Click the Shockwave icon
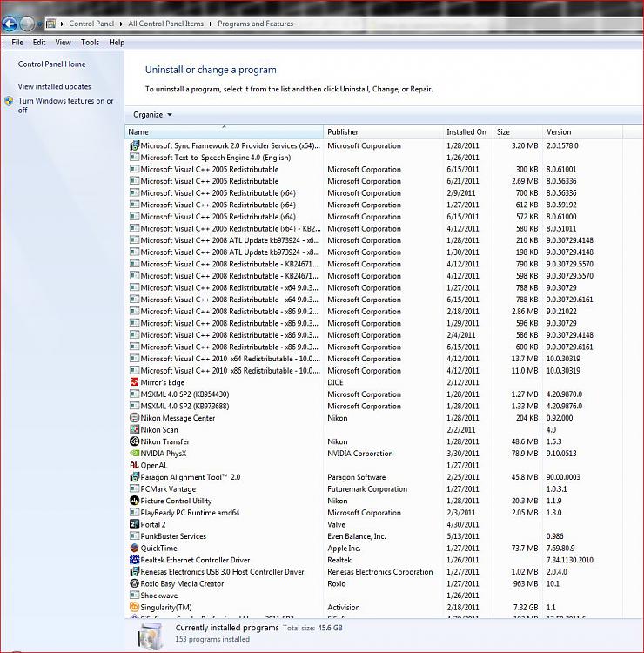 pos(134,596)
